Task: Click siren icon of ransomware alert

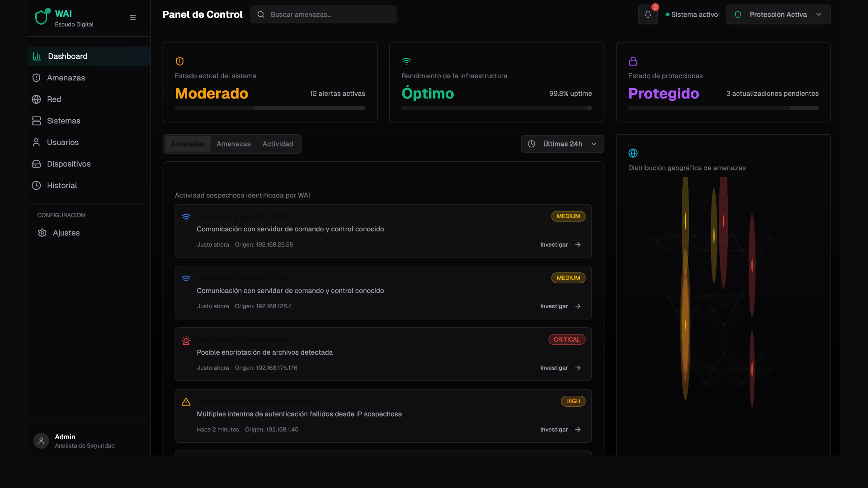Action: pos(186,341)
